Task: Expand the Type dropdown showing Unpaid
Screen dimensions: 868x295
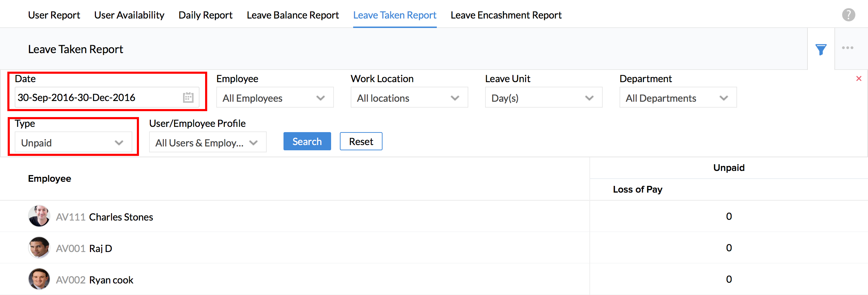Action: (x=73, y=143)
